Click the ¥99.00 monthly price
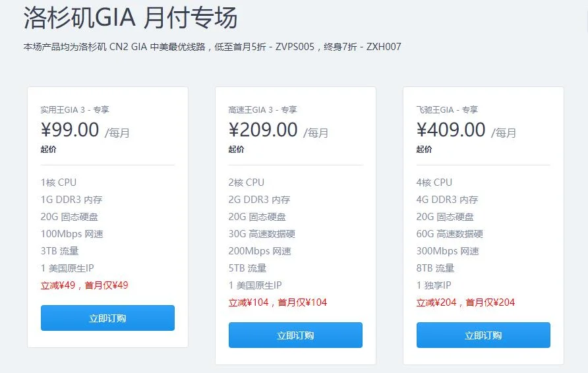Screen dimensions: 588x373 click(70, 130)
